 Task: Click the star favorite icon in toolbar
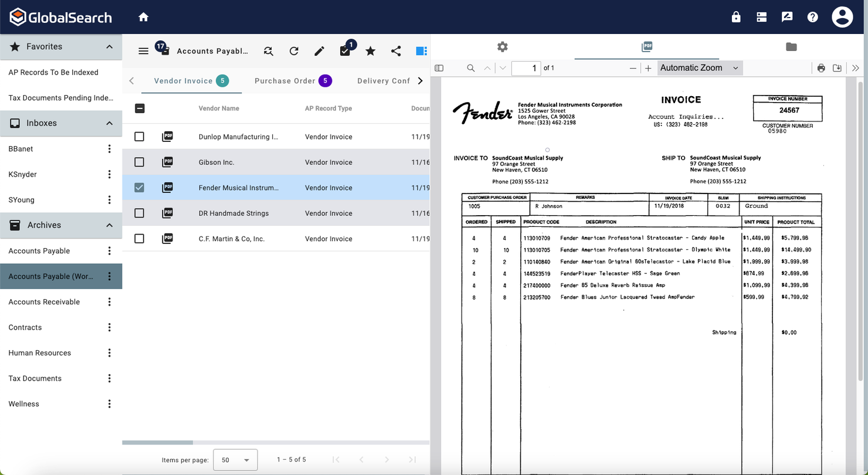click(370, 51)
